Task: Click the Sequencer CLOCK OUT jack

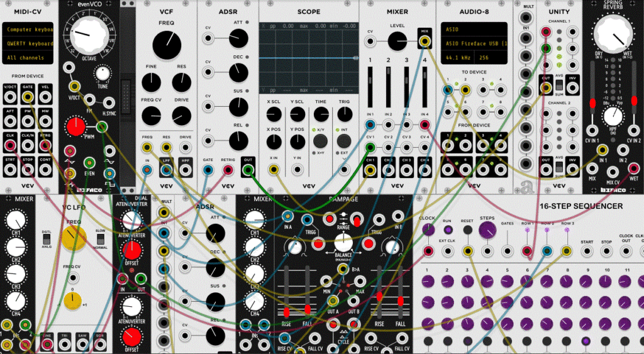Action: (x=626, y=251)
